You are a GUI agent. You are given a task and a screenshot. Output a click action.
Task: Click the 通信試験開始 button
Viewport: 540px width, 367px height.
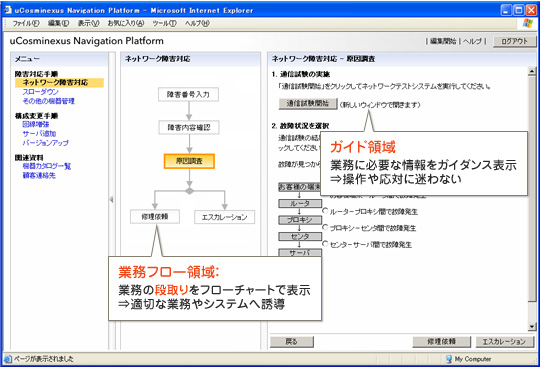tap(308, 103)
